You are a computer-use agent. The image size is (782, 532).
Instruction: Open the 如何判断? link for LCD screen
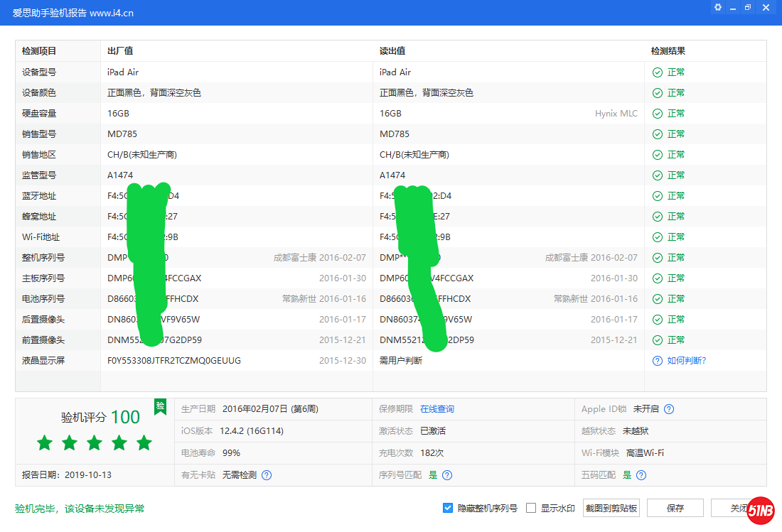pos(686,361)
